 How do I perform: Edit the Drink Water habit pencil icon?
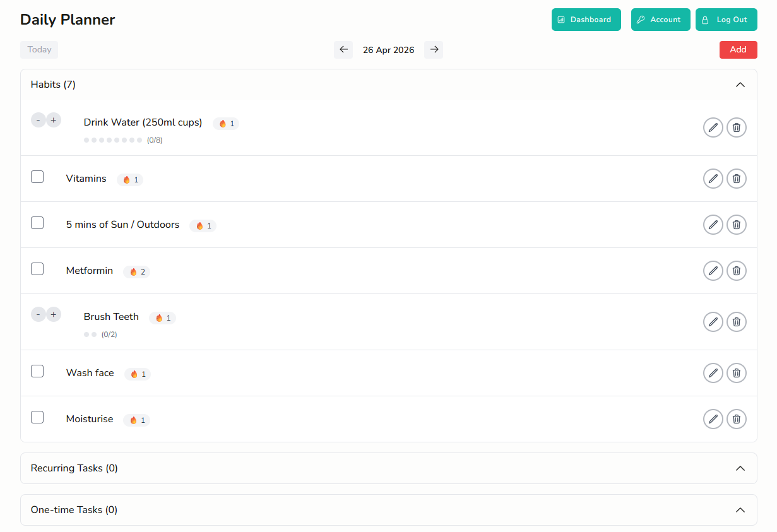tap(713, 127)
